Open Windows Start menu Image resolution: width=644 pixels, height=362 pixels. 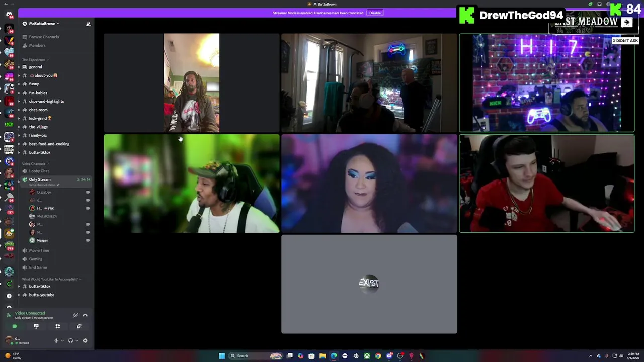click(221, 356)
